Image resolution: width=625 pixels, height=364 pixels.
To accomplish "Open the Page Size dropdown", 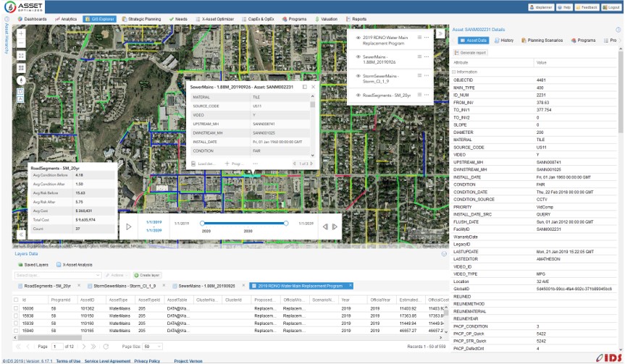I will coord(154,347).
